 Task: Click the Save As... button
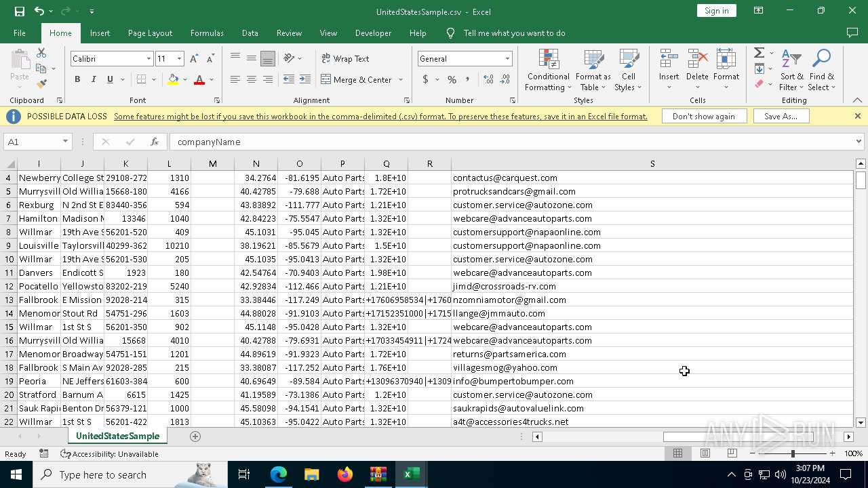781,116
